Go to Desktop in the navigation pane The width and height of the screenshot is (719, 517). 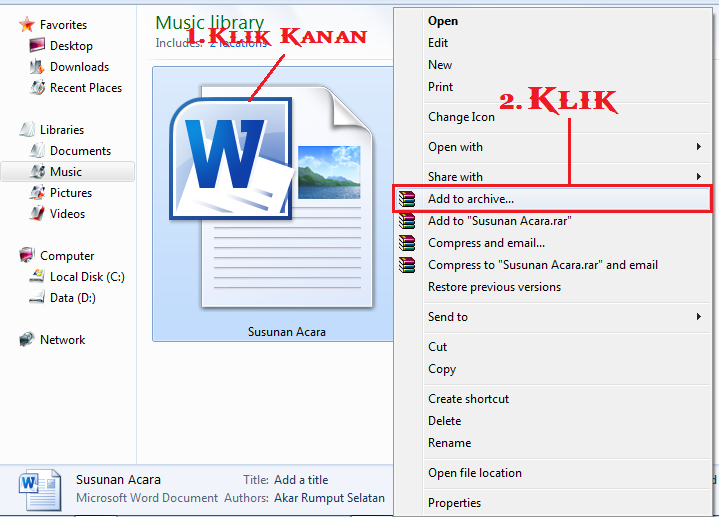[72, 46]
